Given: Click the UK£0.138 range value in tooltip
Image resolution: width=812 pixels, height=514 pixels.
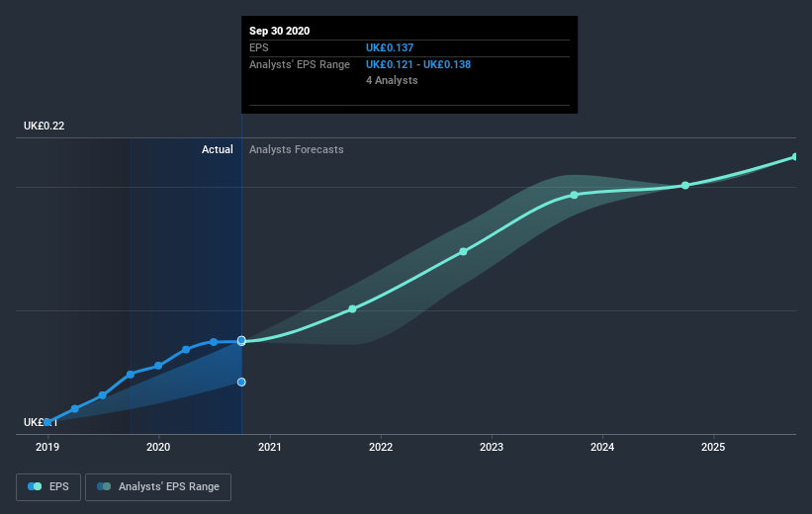Looking at the screenshot, I should point(447,64).
